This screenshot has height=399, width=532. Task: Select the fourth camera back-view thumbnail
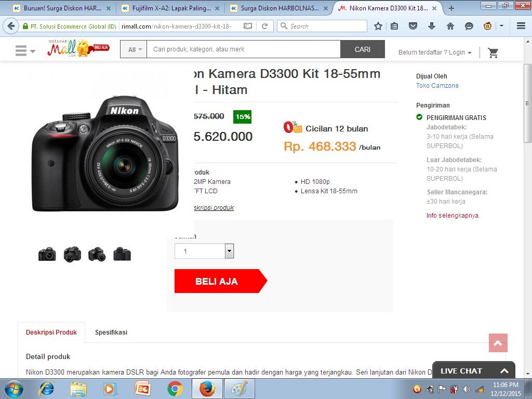click(x=122, y=254)
